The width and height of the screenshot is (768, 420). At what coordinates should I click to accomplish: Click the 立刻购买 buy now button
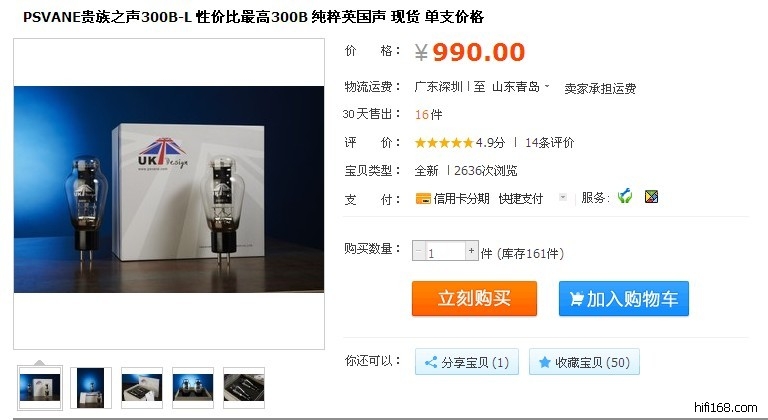[474, 298]
